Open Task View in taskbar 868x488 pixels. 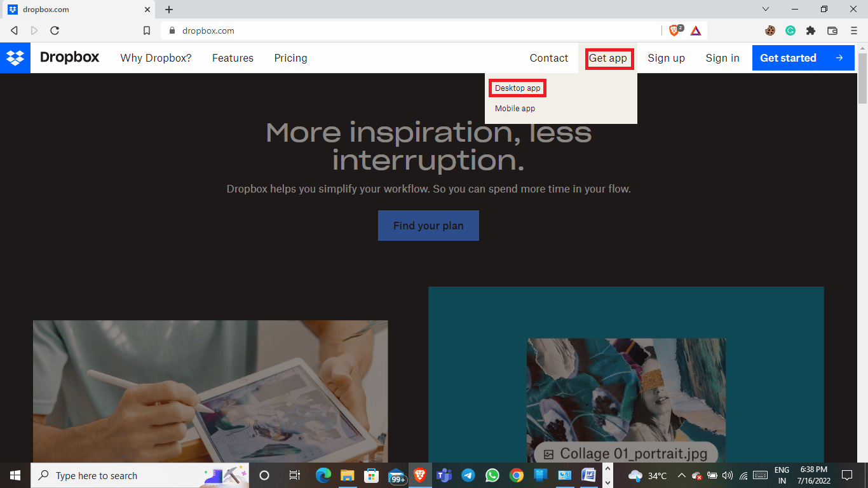[294, 475]
